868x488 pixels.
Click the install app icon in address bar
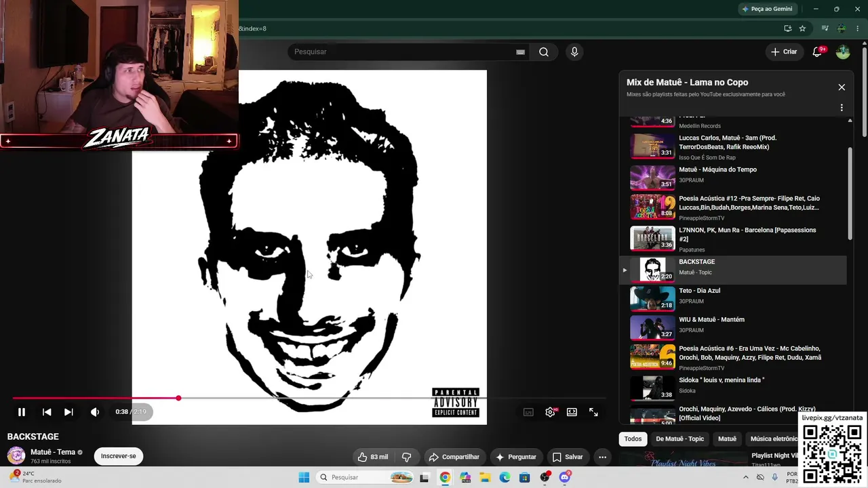pos(787,28)
